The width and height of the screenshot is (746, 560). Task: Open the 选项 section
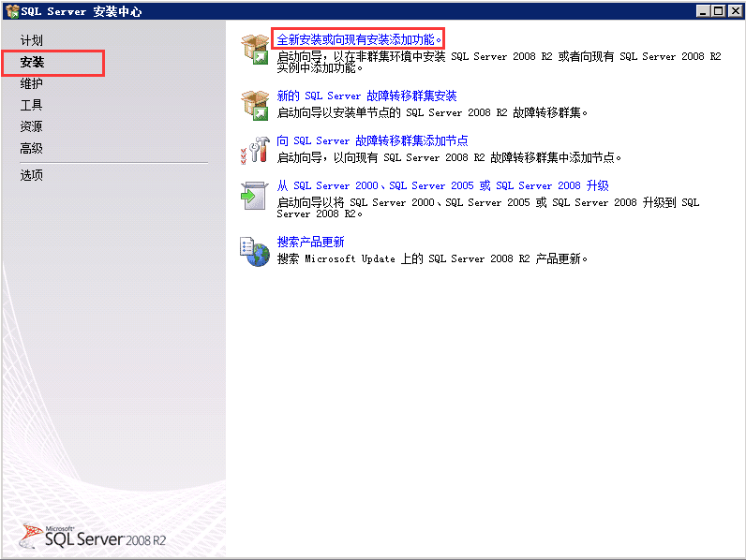click(x=32, y=175)
